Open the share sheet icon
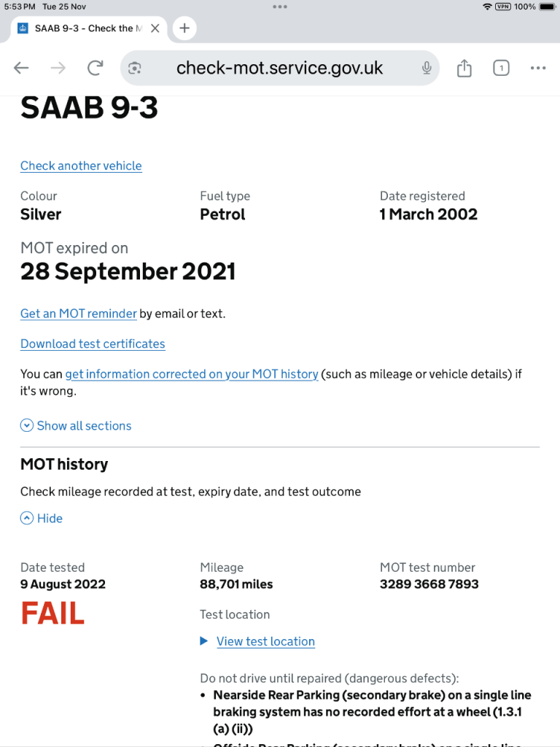The width and height of the screenshot is (560, 747). [464, 67]
